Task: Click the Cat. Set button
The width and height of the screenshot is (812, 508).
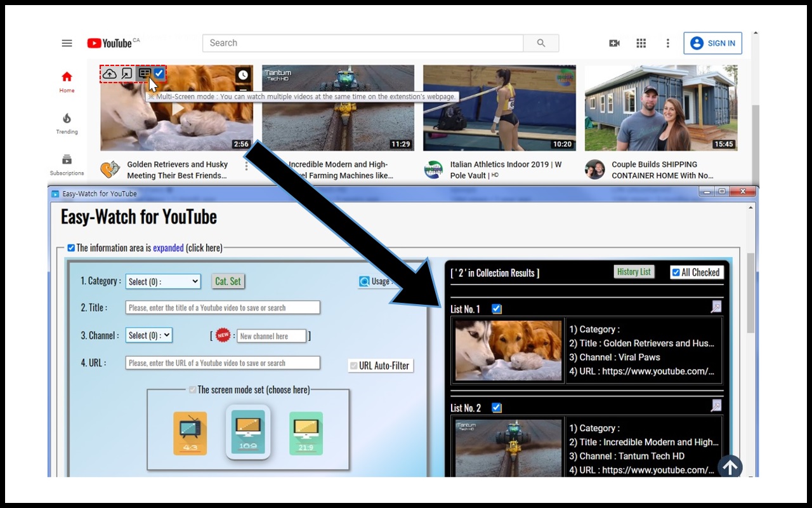Action: point(228,281)
